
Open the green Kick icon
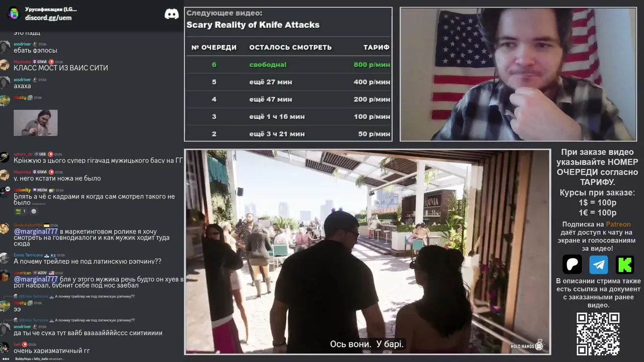625,264
